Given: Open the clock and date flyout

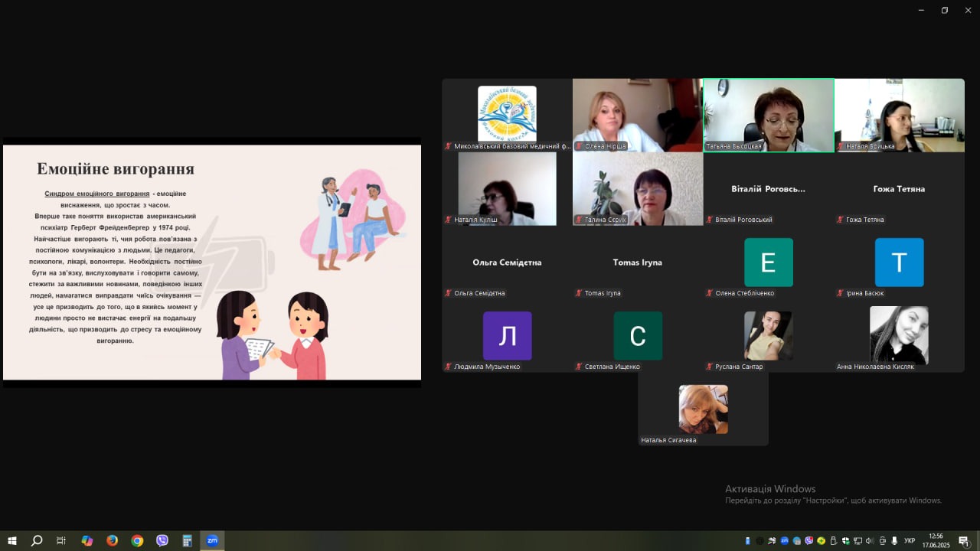Looking at the screenshot, I should pyautogui.click(x=936, y=540).
